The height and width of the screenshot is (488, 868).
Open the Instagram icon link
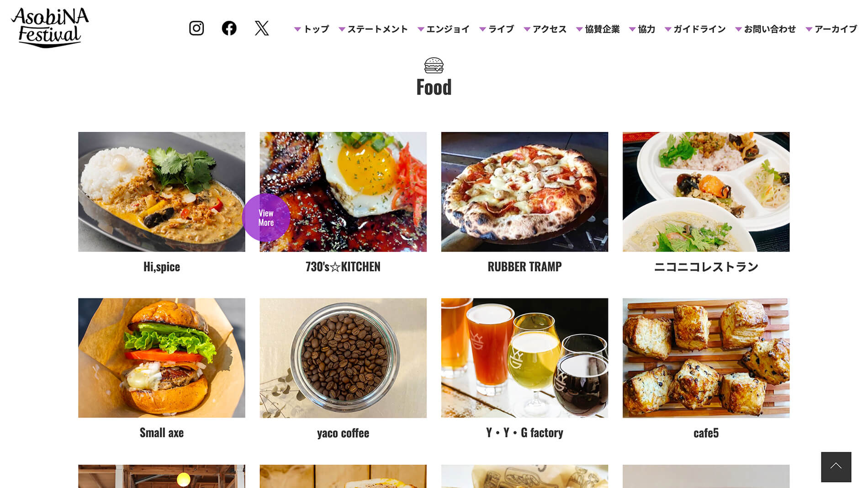pyautogui.click(x=196, y=28)
